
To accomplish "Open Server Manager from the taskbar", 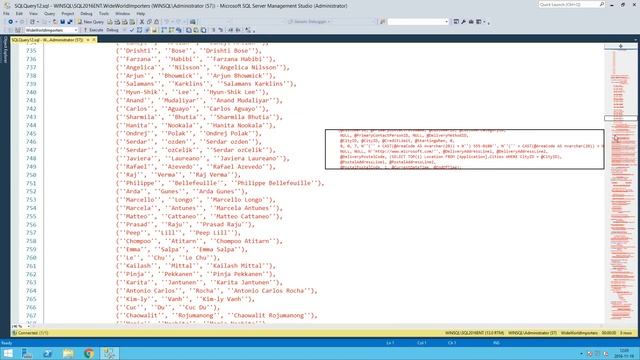I will tap(27, 353).
